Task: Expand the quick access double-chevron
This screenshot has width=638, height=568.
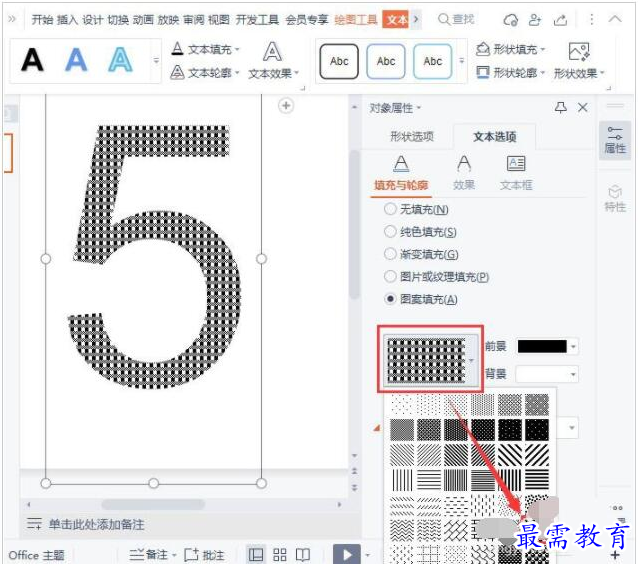Action: (12, 19)
